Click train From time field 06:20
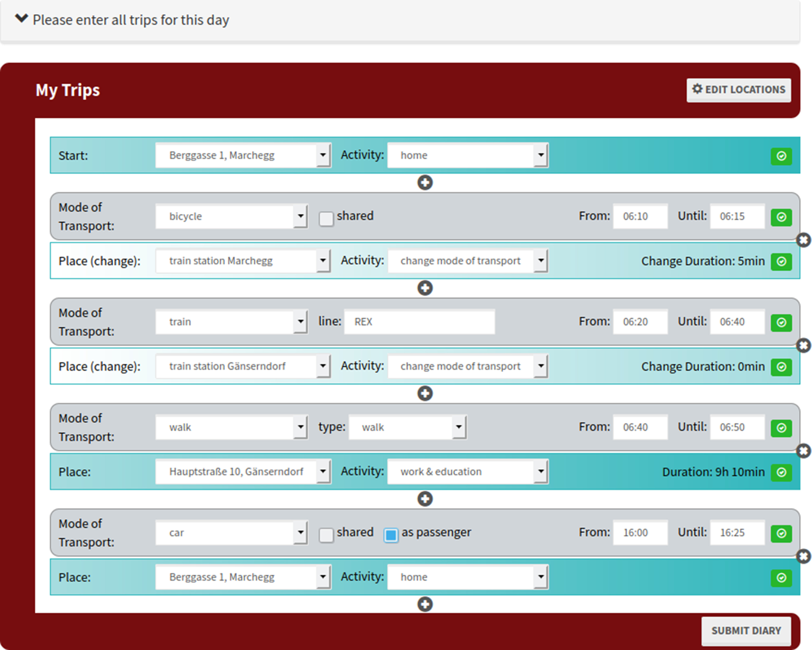The width and height of the screenshot is (812, 650). tap(640, 322)
